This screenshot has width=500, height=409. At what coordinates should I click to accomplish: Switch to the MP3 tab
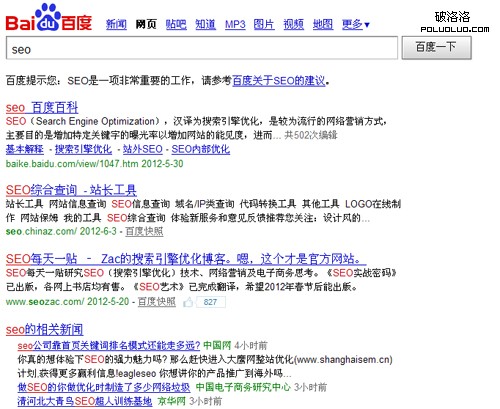click(x=235, y=24)
